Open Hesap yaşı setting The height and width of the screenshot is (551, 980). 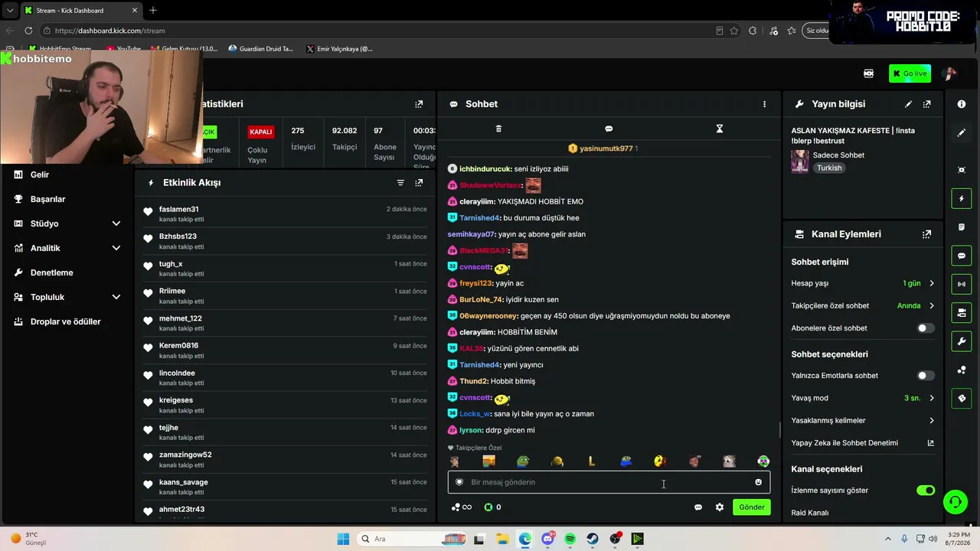click(863, 283)
